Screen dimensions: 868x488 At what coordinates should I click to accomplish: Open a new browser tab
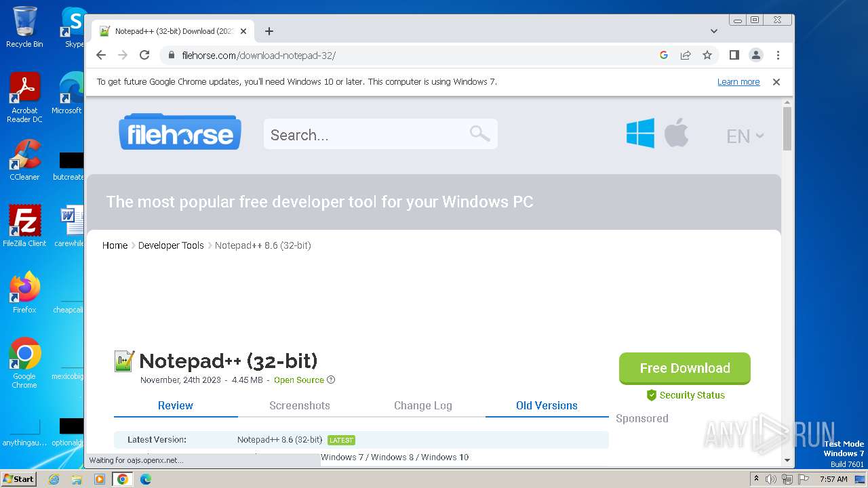(x=269, y=31)
